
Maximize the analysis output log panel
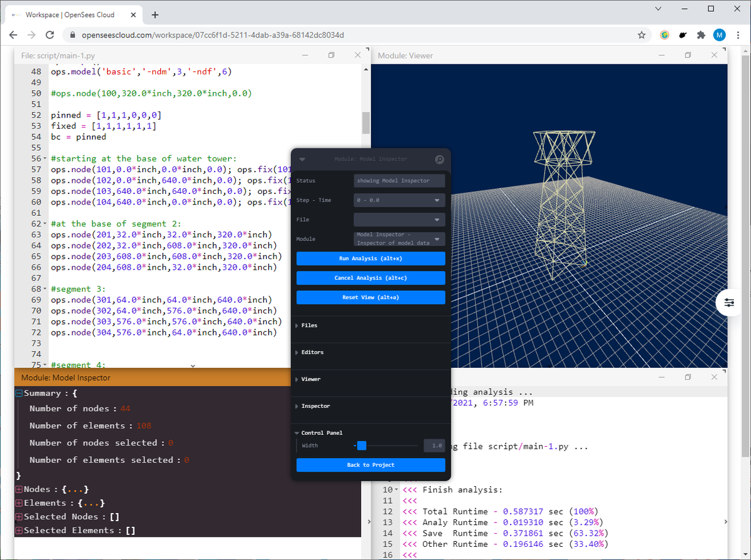point(688,377)
